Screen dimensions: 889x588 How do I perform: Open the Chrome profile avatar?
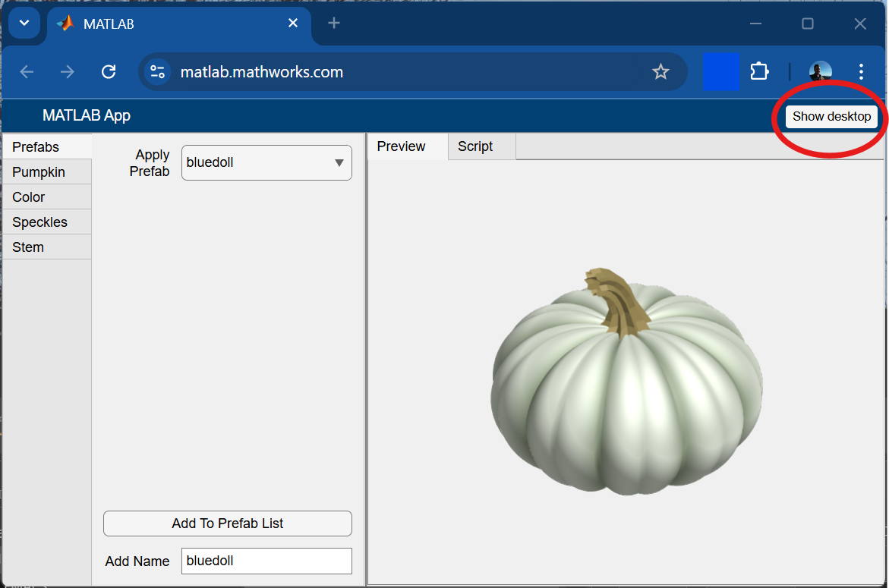coord(820,72)
